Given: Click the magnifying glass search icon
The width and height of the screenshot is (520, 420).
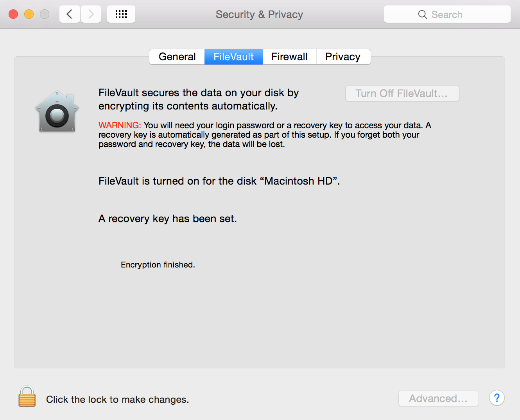Looking at the screenshot, I should (422, 14).
